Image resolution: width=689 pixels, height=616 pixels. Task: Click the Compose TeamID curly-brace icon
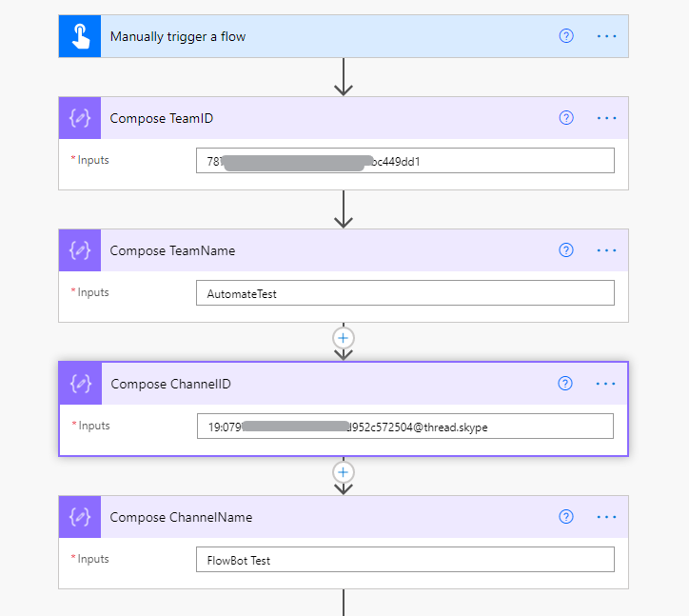pyautogui.click(x=80, y=118)
